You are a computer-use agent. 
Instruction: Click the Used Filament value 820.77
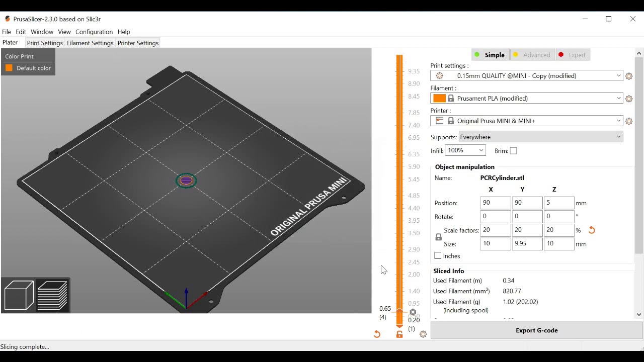pos(512,291)
